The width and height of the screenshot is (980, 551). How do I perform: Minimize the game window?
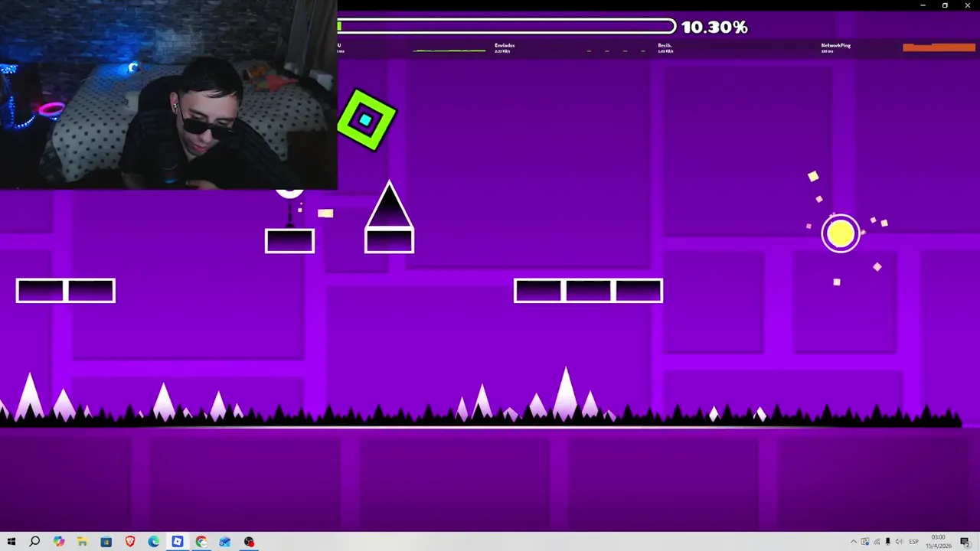tap(923, 5)
